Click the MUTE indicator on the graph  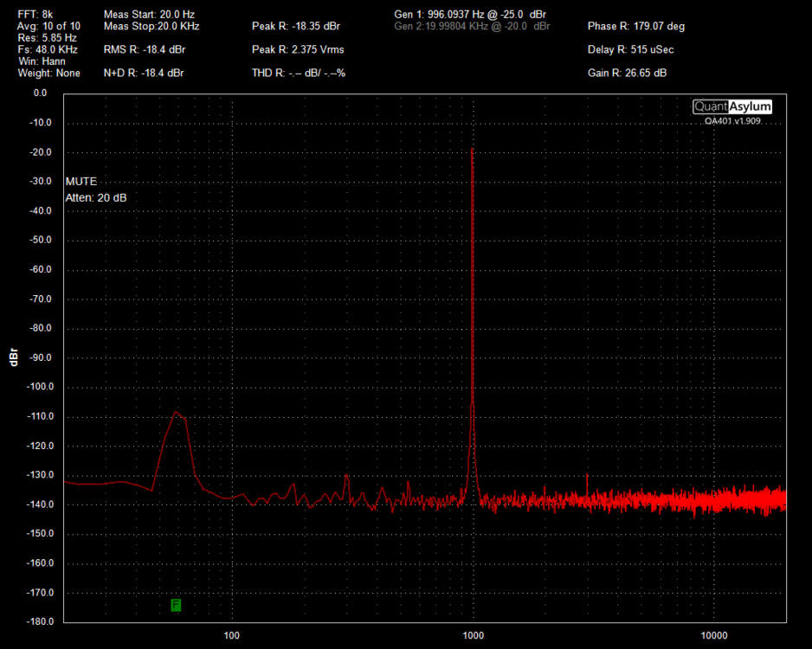coord(81,182)
